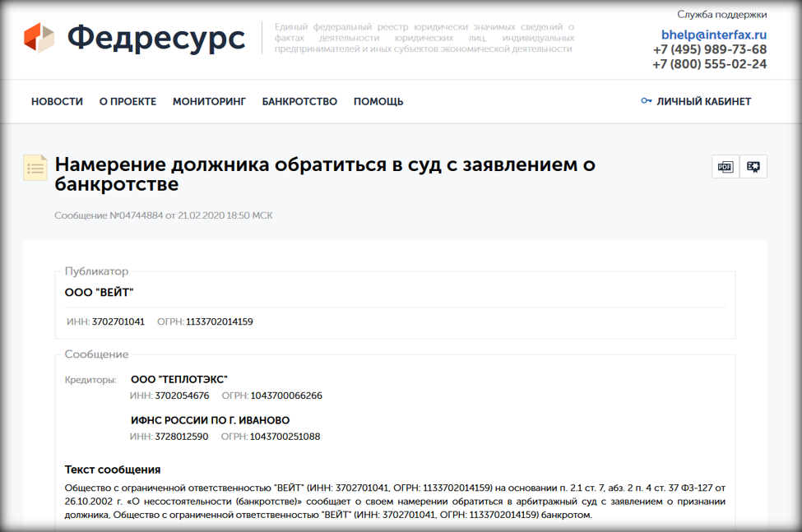Click the Fedresurs orange cube logo icon
The image size is (802, 532).
(39, 38)
